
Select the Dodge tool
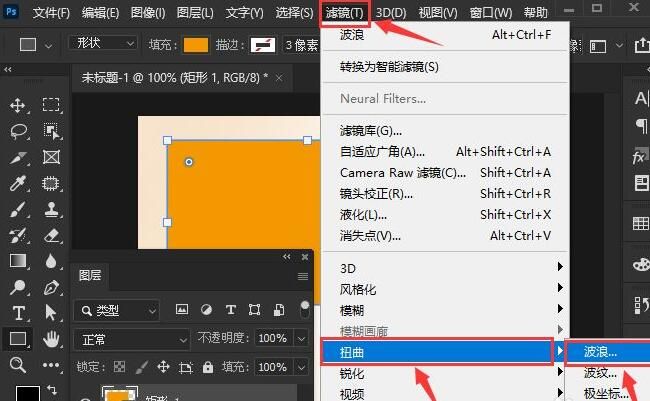tap(18, 287)
